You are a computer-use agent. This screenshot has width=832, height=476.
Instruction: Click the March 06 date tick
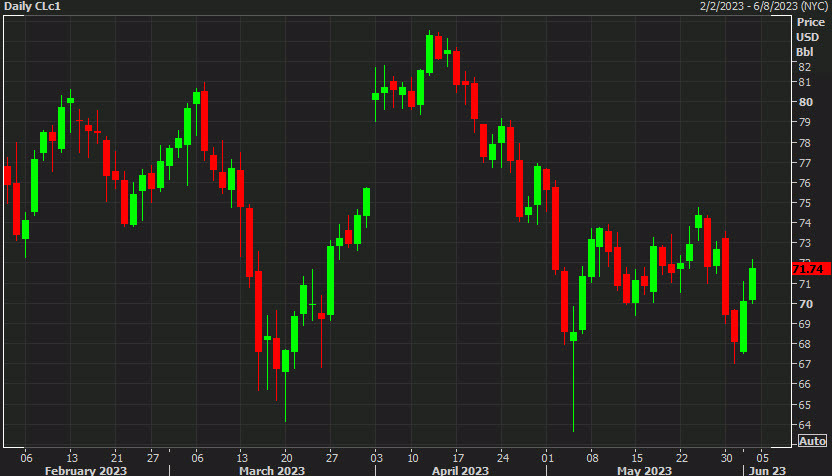pyautogui.click(x=197, y=457)
